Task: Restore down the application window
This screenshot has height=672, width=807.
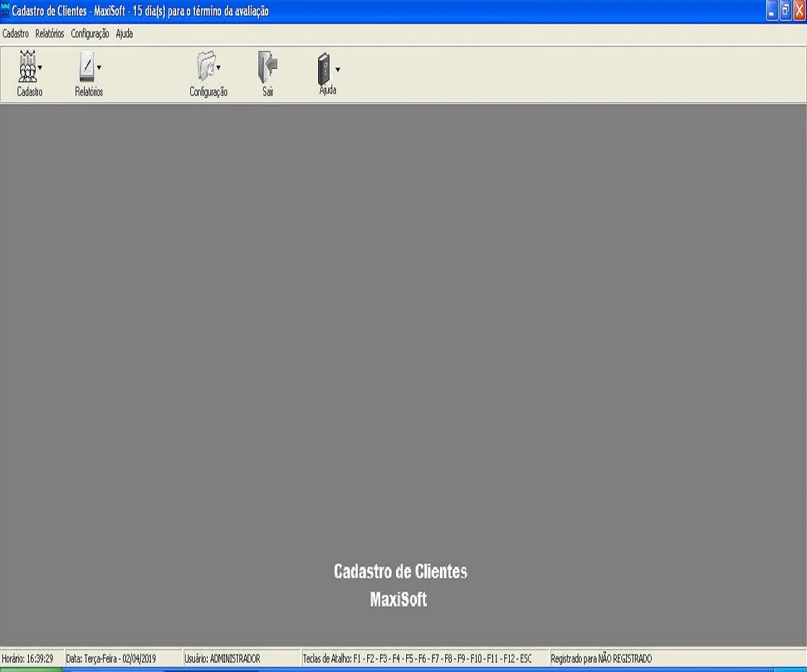Action: tap(785, 11)
